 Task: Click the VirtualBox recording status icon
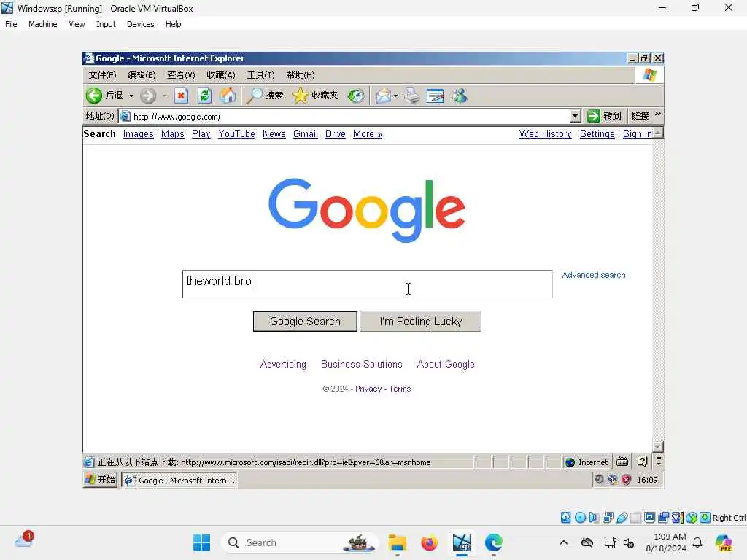(x=663, y=517)
